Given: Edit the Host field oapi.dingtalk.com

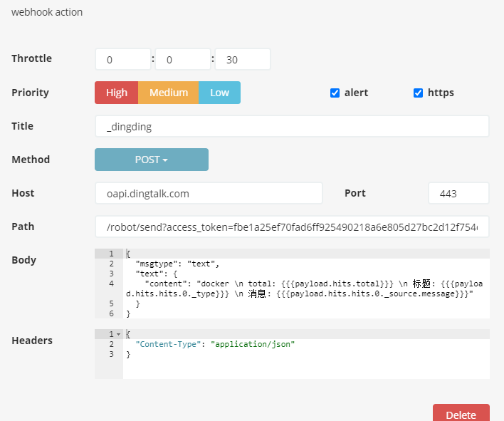Looking at the screenshot, I should 209,193.
